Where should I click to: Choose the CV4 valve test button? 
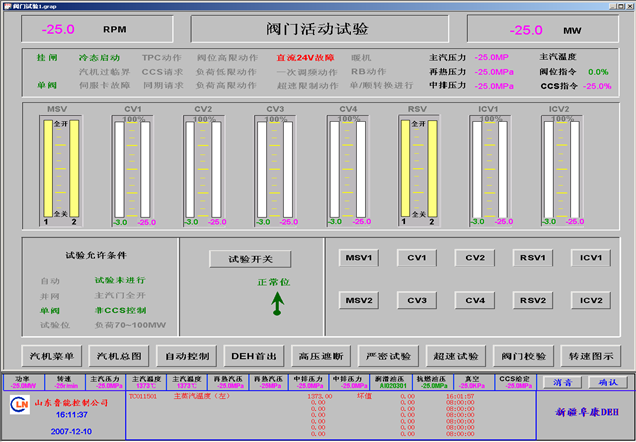(475, 300)
